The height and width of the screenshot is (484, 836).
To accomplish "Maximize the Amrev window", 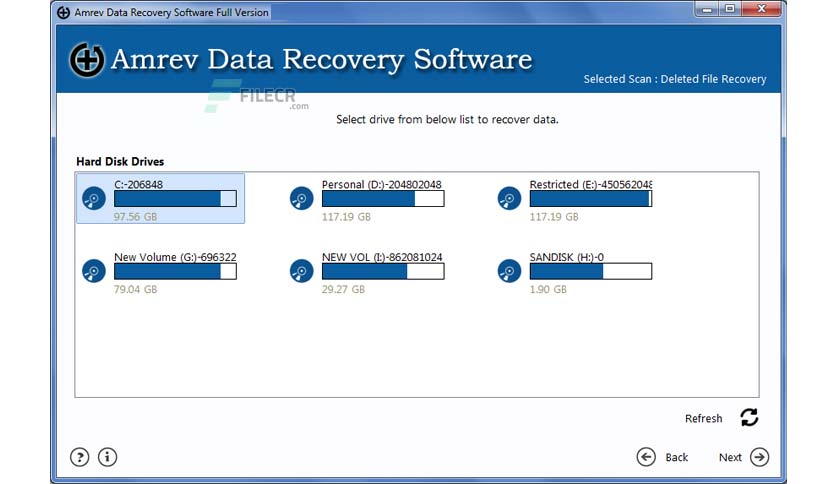I will (x=730, y=9).
